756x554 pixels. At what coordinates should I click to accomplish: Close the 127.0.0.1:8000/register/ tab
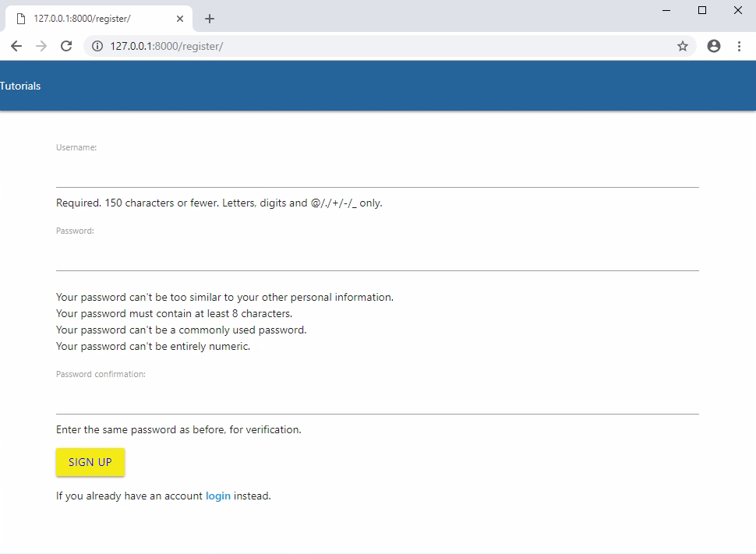click(180, 19)
